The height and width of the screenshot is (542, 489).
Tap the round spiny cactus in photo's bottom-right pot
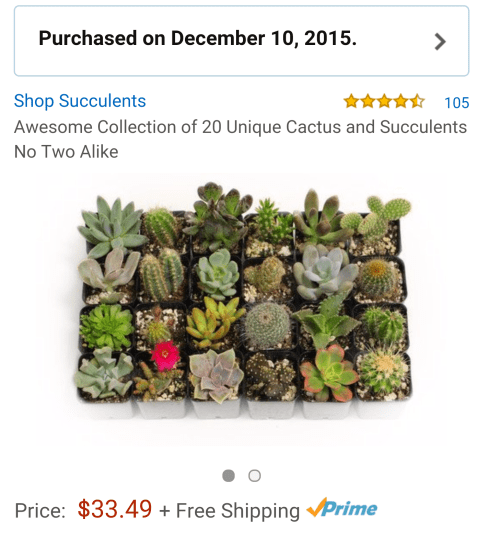coord(383,372)
